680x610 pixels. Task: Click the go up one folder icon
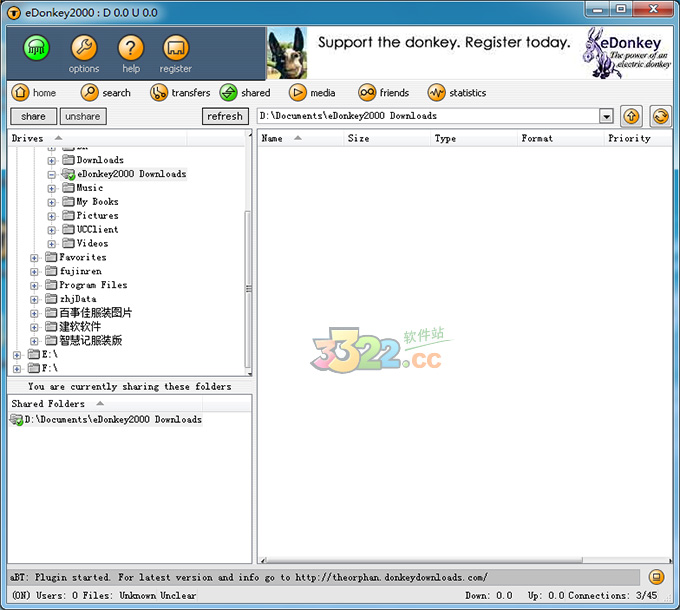pos(631,116)
